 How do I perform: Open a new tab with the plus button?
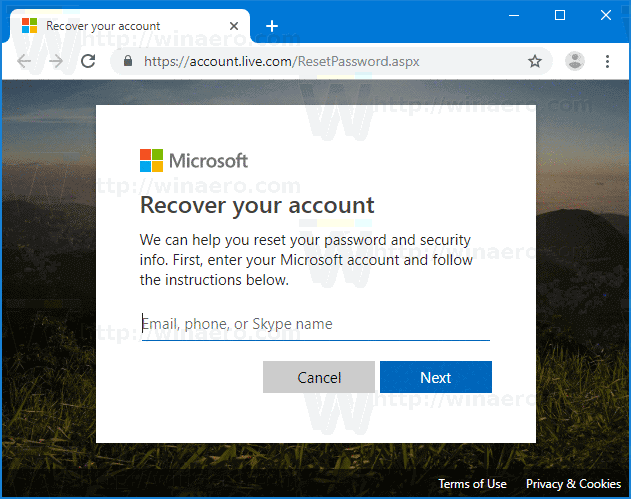(272, 26)
